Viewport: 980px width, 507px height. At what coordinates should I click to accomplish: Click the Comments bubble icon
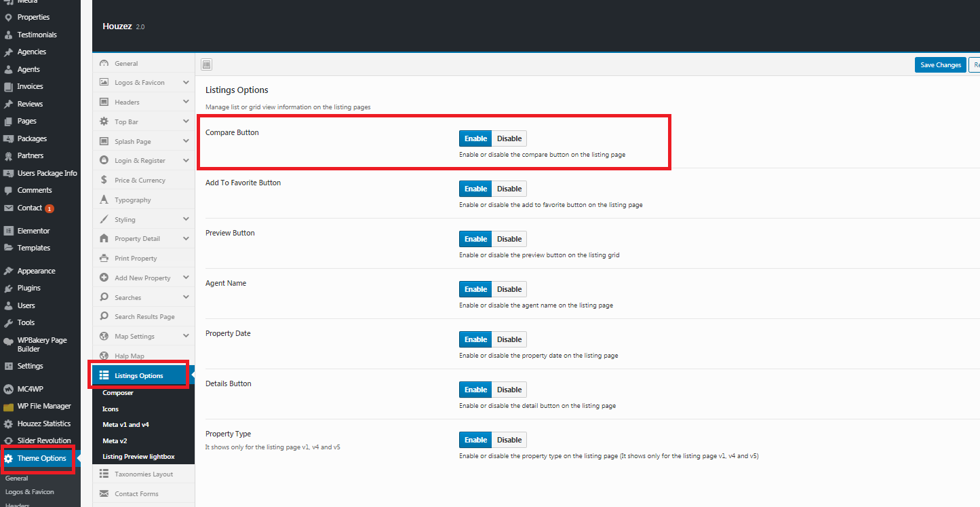tap(8, 191)
